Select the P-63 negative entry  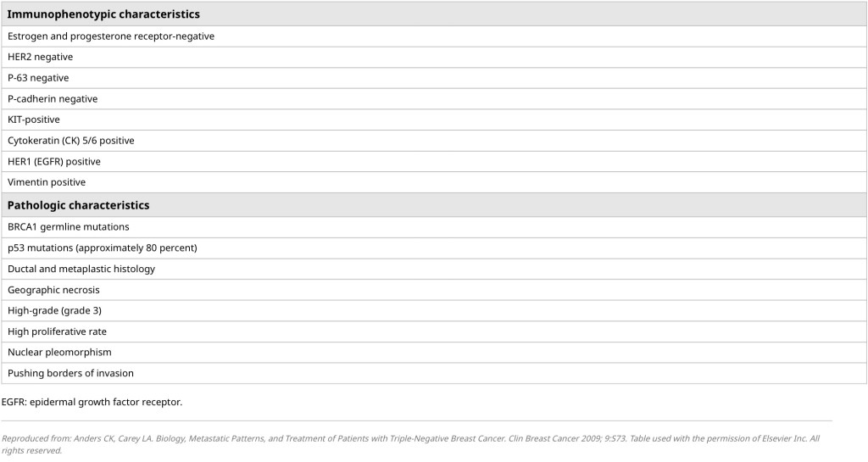38,78
